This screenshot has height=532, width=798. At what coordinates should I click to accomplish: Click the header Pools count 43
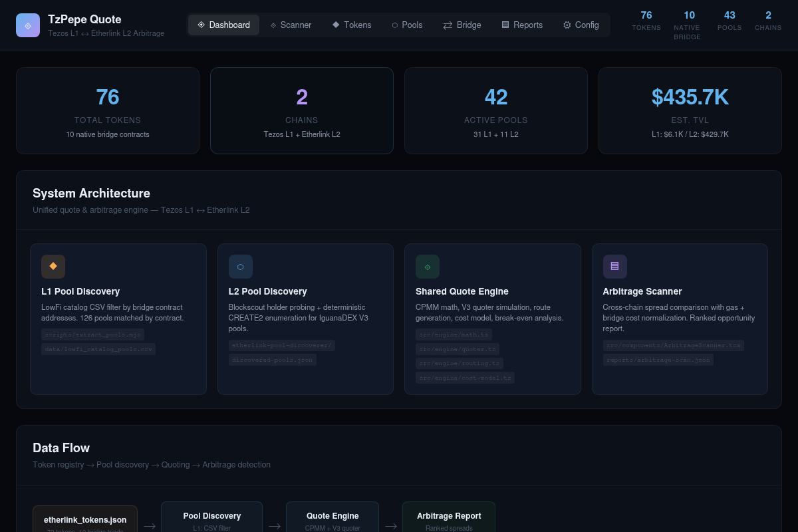tap(730, 15)
